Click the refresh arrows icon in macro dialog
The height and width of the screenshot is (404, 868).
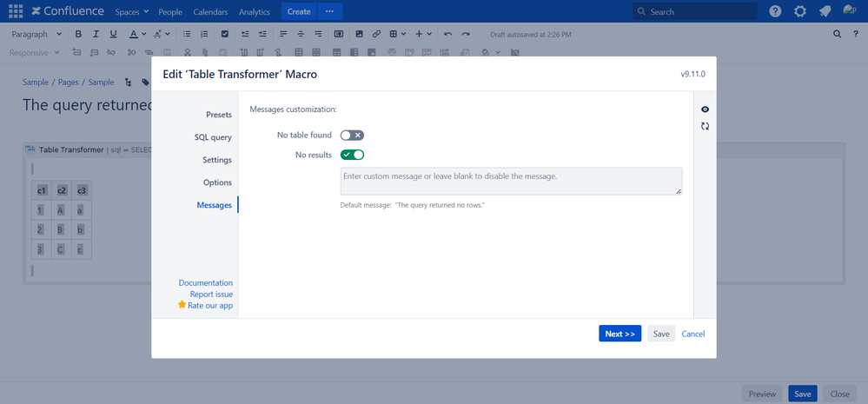[x=705, y=126]
